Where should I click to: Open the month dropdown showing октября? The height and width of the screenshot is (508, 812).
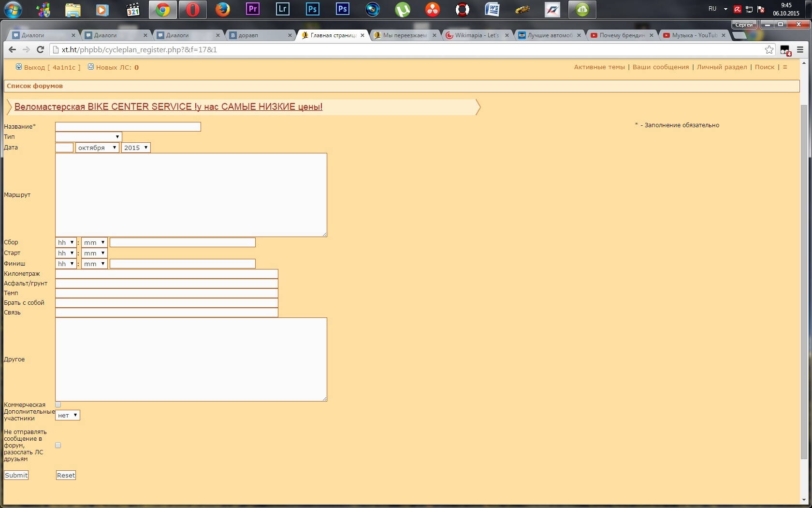(x=97, y=148)
